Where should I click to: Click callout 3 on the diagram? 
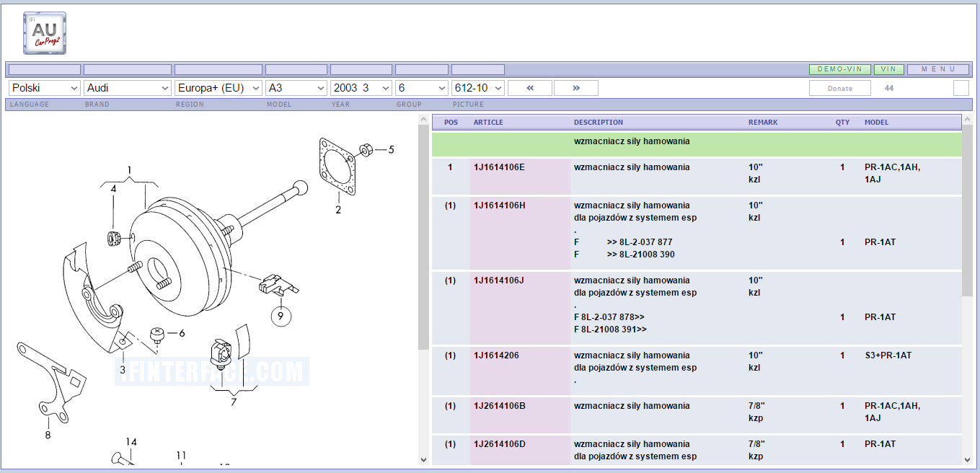(x=123, y=370)
